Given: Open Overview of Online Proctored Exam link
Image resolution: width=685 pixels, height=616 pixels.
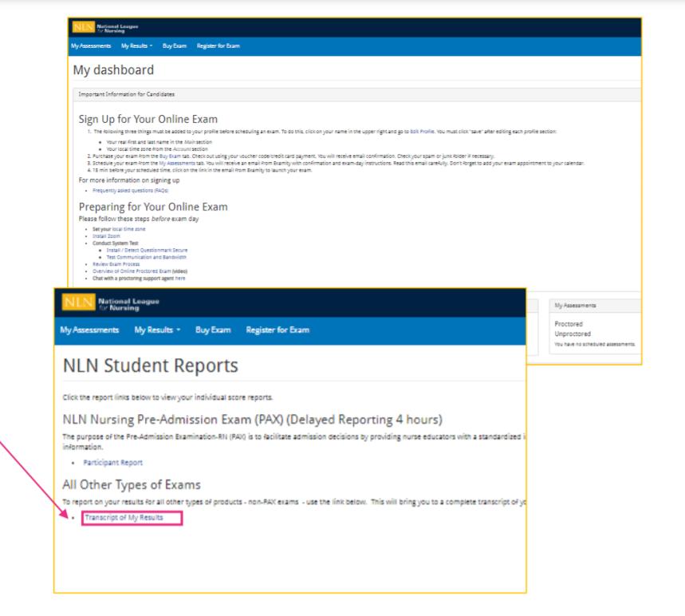Looking at the screenshot, I should tap(132, 271).
